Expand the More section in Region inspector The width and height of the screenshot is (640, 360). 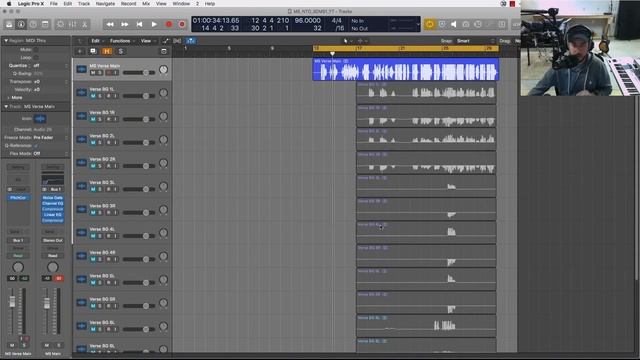pyautogui.click(x=15, y=98)
